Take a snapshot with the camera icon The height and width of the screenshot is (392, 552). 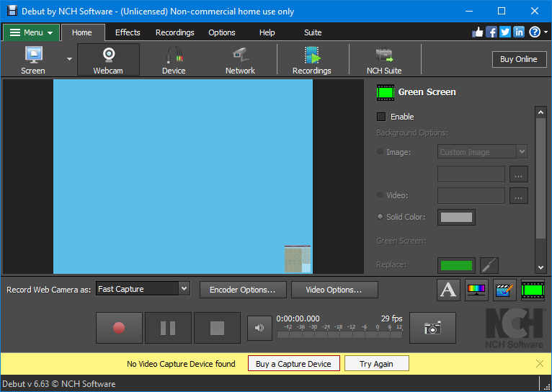432,328
